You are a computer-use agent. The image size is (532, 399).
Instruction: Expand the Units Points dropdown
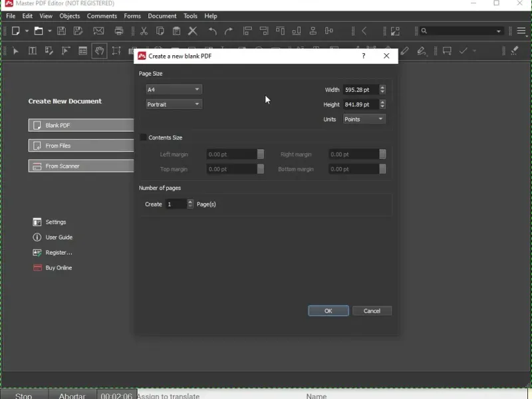pos(364,119)
